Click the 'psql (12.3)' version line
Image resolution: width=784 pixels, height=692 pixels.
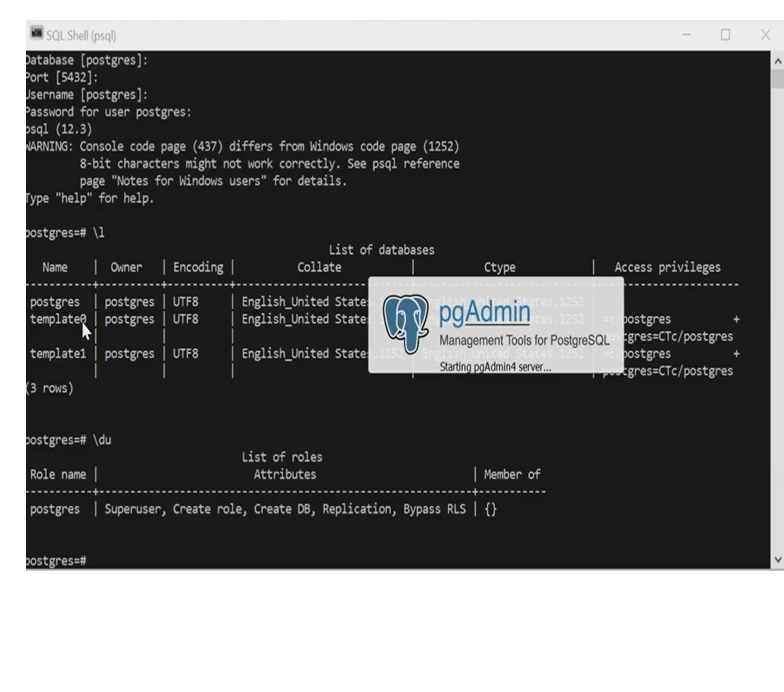pos(59,129)
